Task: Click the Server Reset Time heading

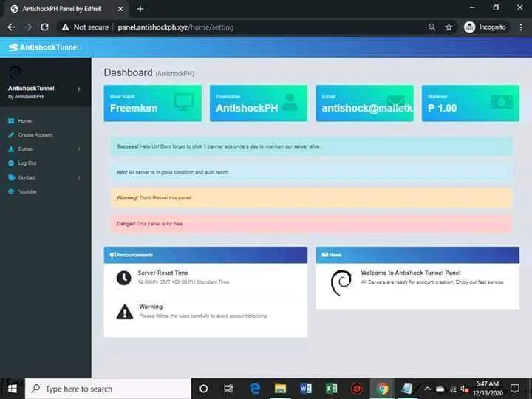Action: click(x=163, y=273)
